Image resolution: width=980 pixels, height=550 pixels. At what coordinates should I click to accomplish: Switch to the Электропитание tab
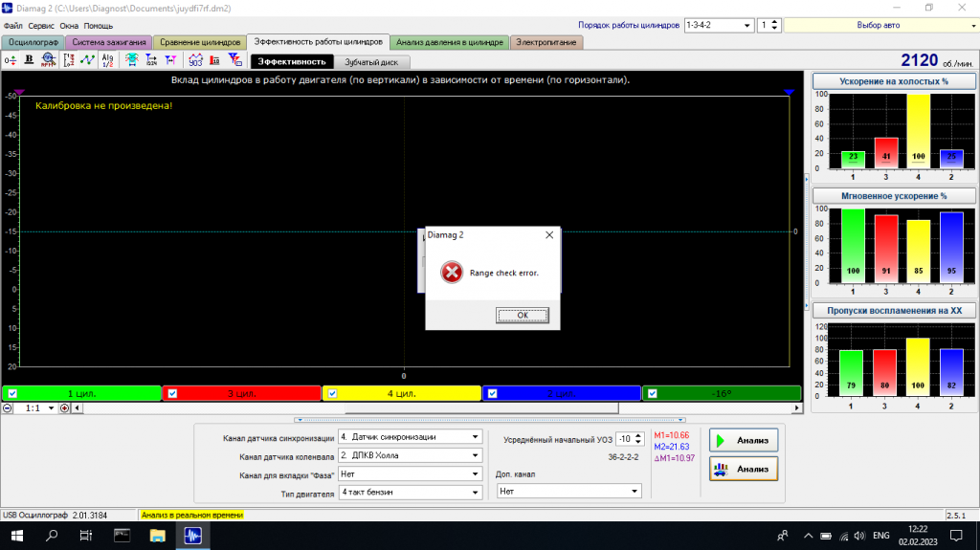point(546,42)
